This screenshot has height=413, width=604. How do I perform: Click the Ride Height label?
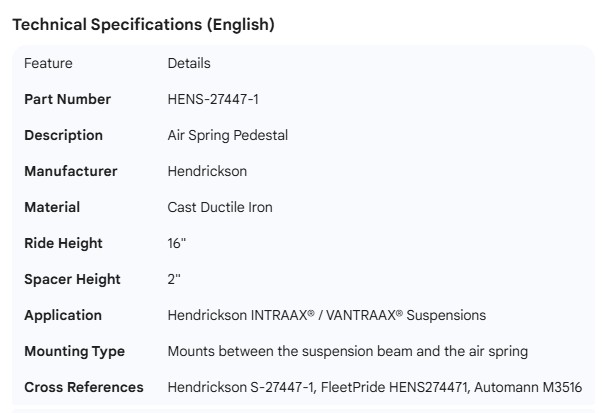coord(63,243)
